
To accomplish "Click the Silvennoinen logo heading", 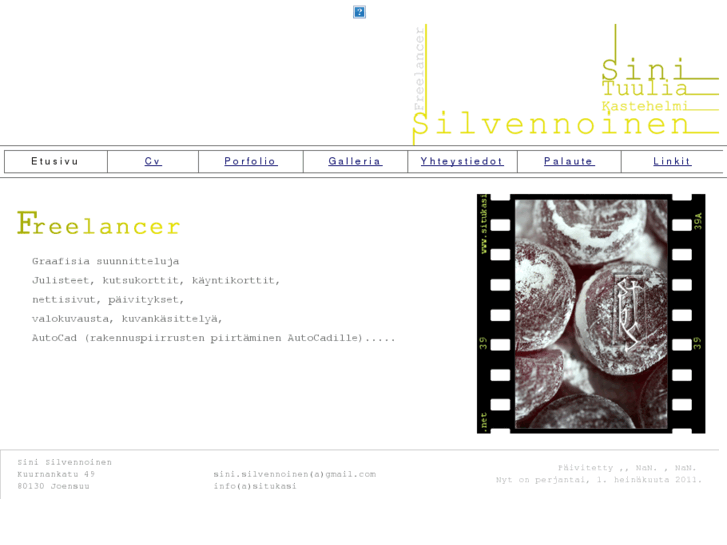I will click(551, 124).
